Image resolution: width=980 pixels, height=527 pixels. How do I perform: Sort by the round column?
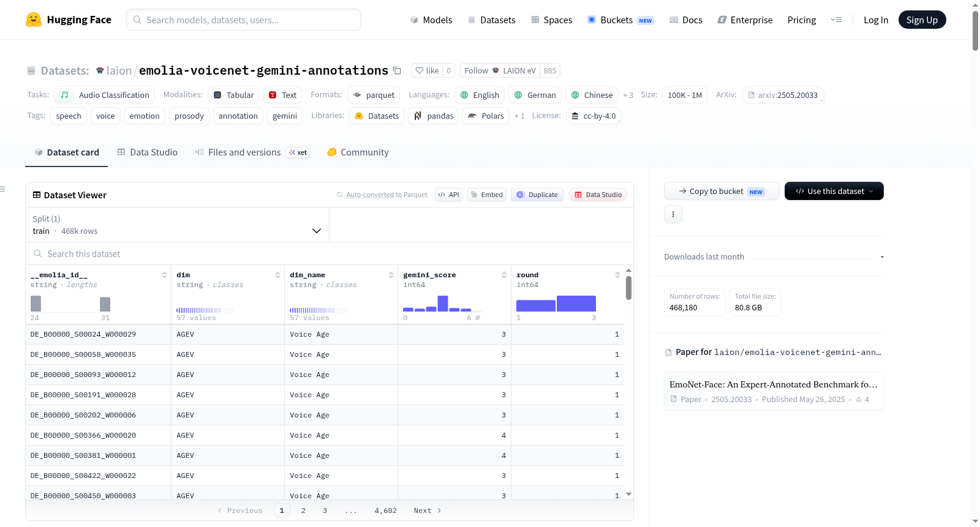tap(617, 275)
